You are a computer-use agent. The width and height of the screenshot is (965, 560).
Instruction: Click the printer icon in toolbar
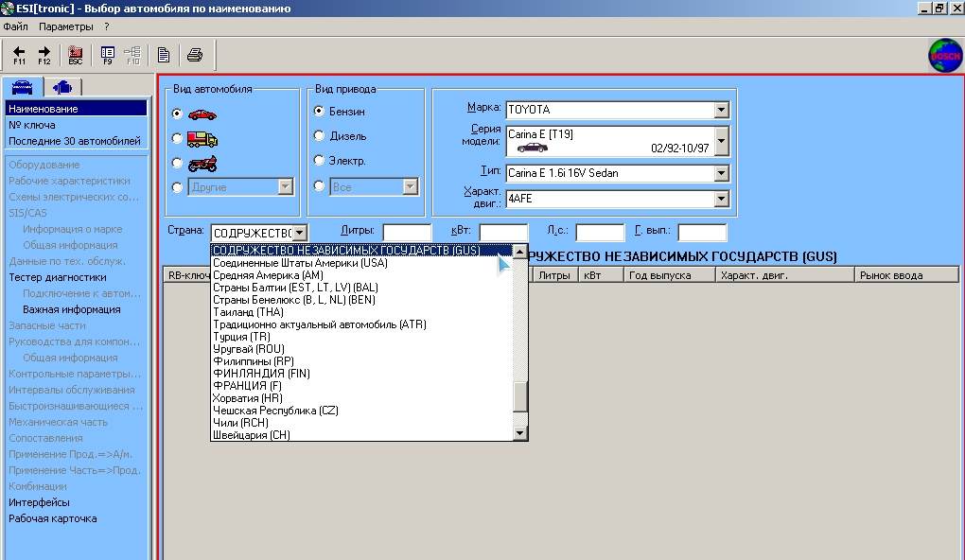pos(195,55)
